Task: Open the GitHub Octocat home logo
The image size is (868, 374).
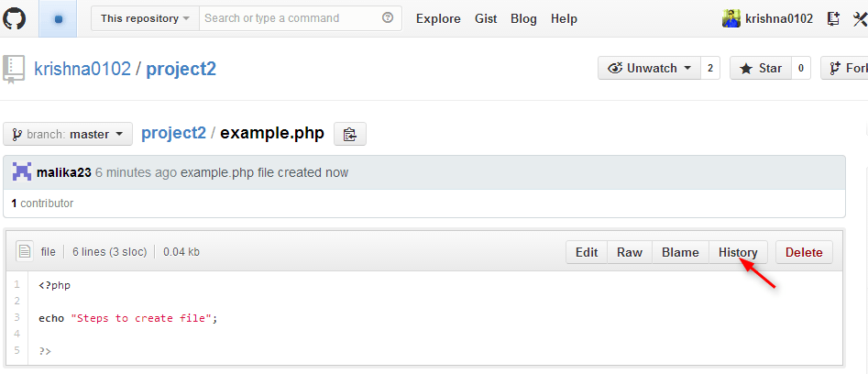Action: [15, 18]
